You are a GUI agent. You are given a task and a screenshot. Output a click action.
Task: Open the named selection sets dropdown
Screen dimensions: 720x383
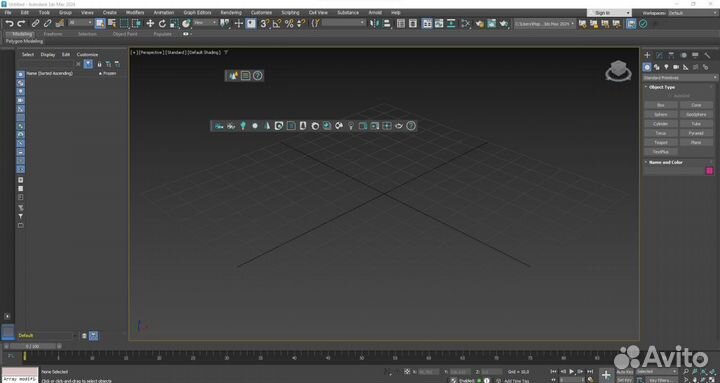click(343, 23)
